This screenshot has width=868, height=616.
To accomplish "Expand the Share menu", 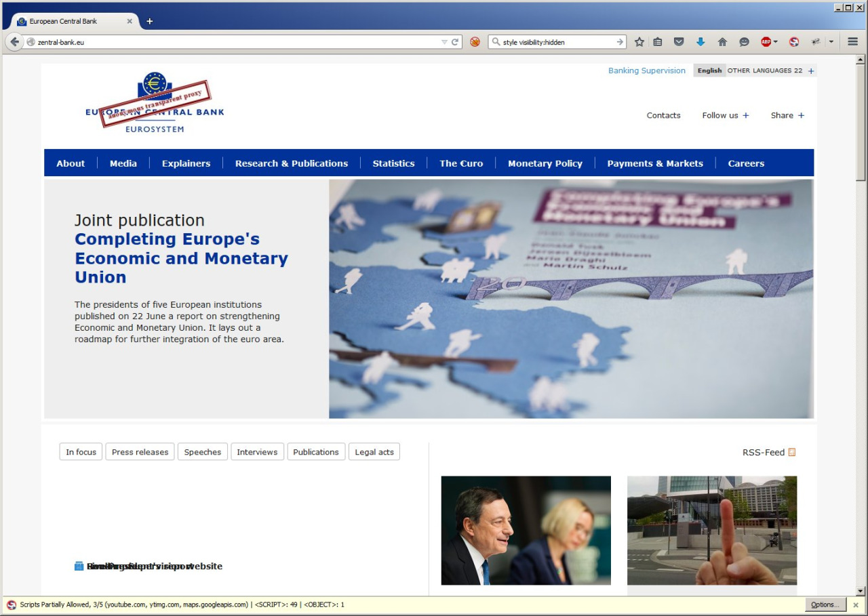I will click(x=787, y=115).
